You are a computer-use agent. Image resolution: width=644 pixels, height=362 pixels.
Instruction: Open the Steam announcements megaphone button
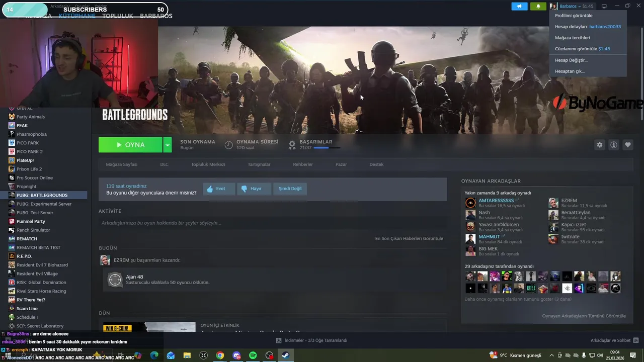click(520, 6)
